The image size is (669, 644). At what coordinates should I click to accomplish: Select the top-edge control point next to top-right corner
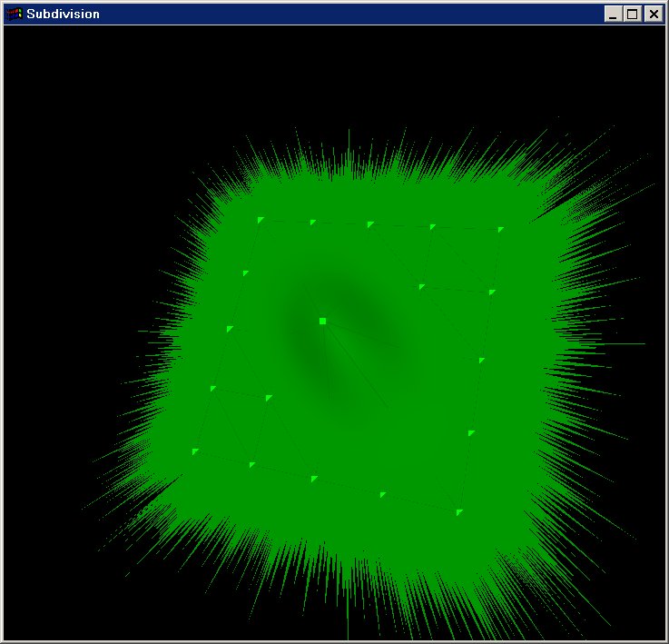click(433, 226)
